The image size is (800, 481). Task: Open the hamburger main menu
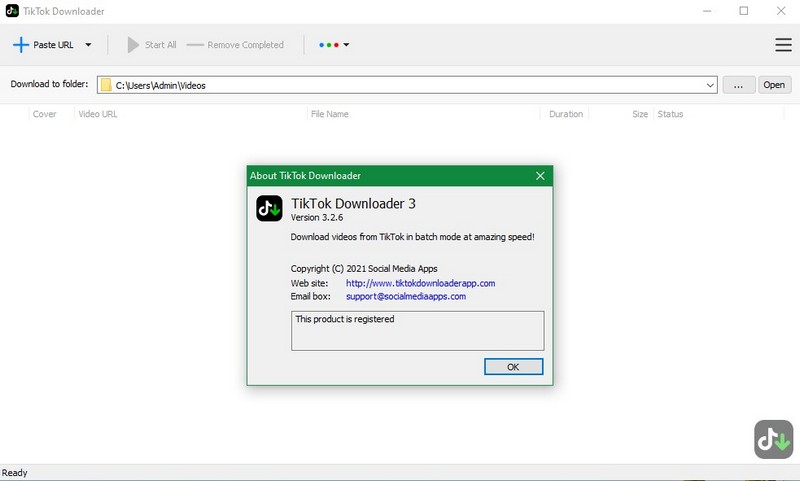(783, 45)
